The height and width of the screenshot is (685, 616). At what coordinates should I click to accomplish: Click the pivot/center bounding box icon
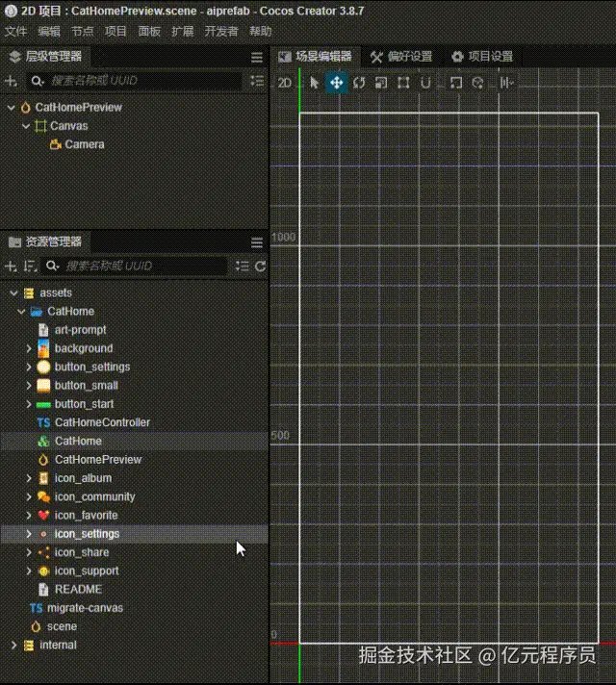tap(456, 83)
